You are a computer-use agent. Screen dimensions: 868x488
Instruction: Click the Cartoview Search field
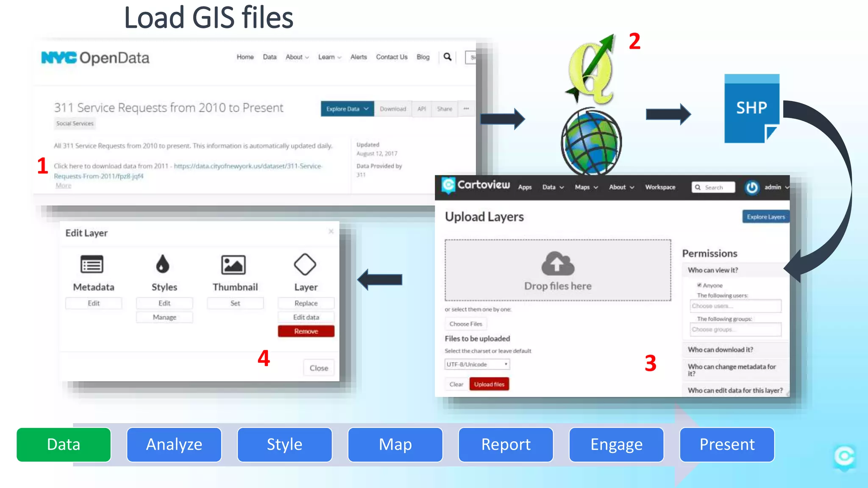pos(713,187)
